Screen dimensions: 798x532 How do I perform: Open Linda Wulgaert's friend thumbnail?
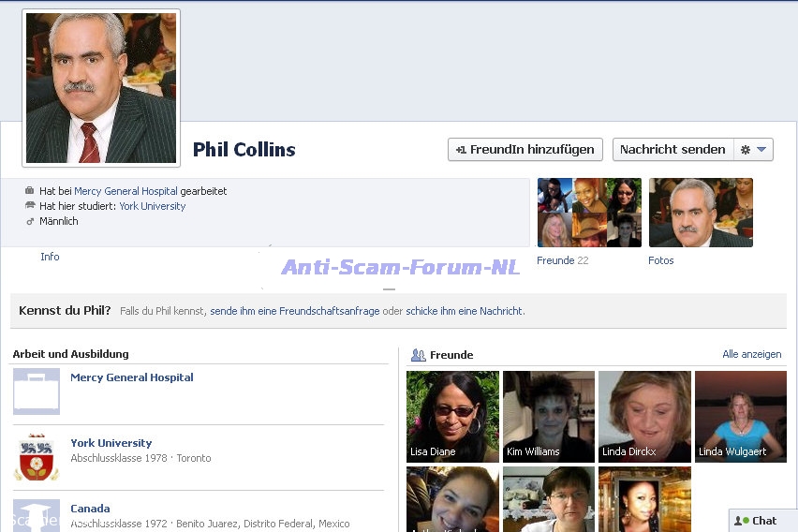coord(740,416)
